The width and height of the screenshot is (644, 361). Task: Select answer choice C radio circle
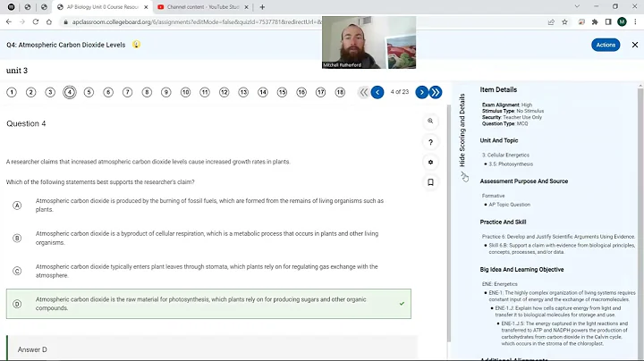(17, 271)
